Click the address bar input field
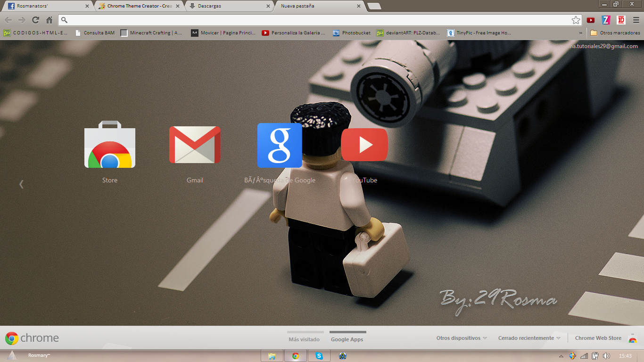644x362 pixels. click(316, 20)
